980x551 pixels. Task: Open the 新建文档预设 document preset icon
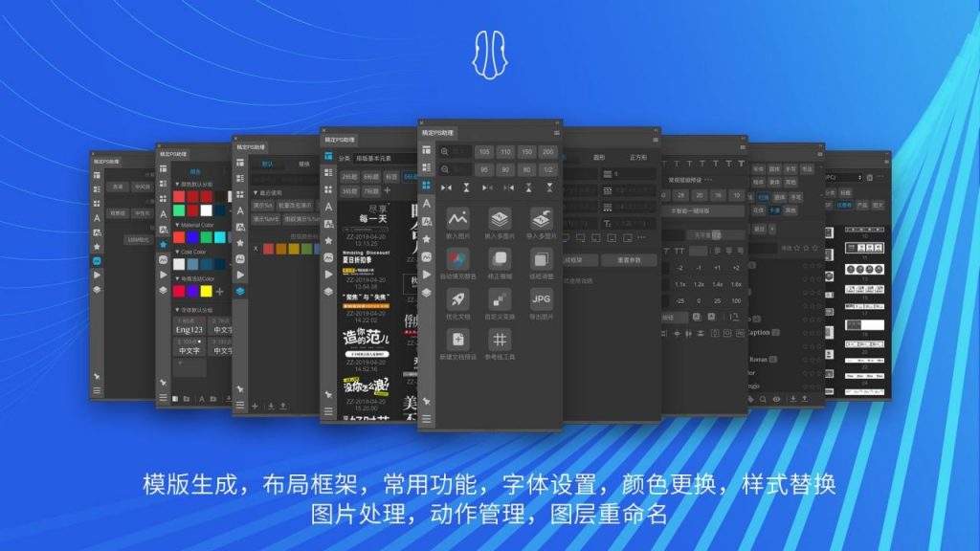tap(458, 339)
